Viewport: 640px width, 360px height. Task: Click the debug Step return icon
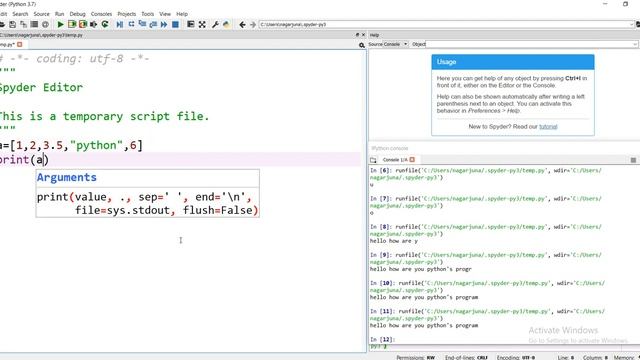pos(153,24)
